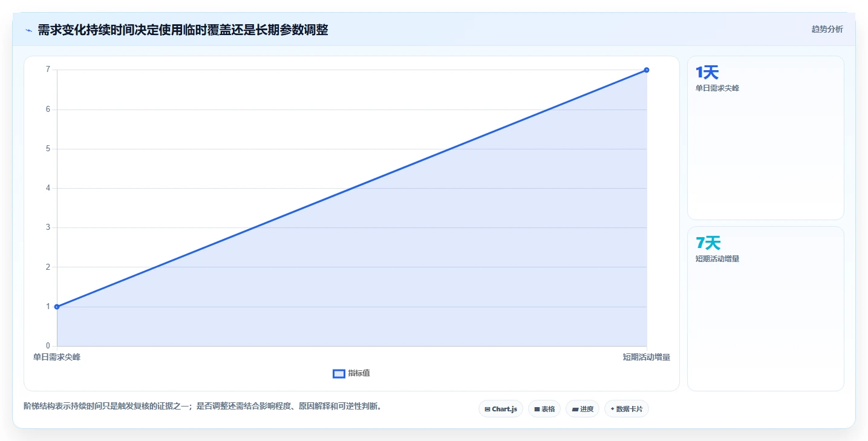Select the 数据卡片 chip

[626, 409]
